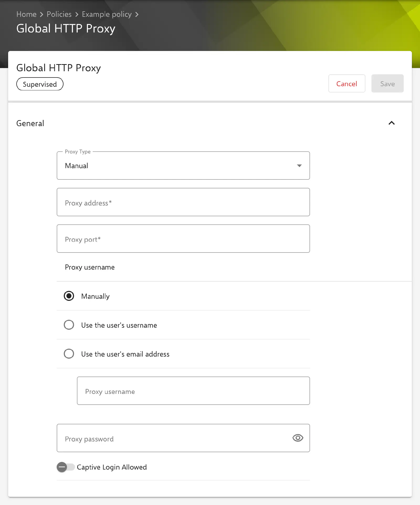Navigate to Policies breadcrumb
Viewport: 420px width, 505px height.
coord(59,14)
